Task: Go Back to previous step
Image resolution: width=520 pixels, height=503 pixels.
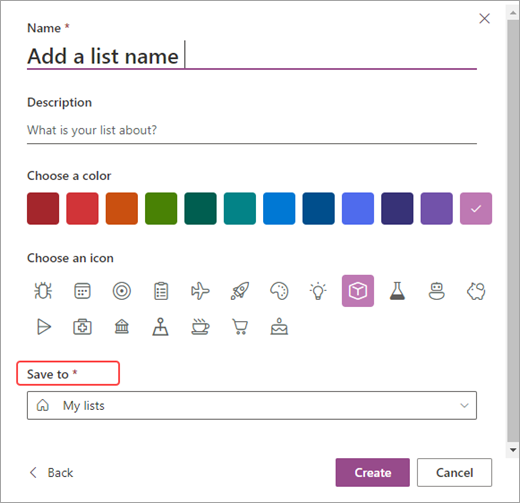Action: pos(51,472)
